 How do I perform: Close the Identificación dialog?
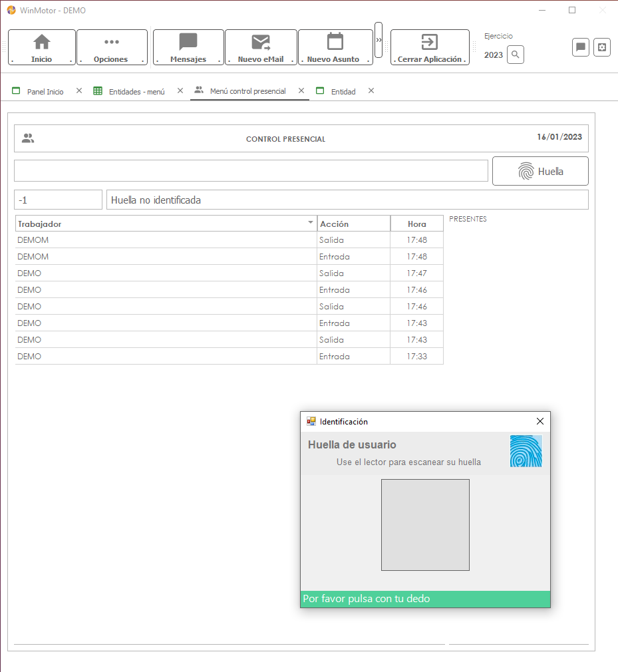point(540,421)
